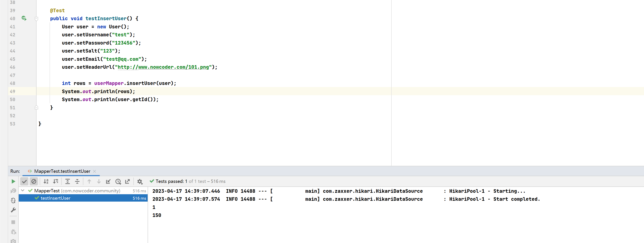644x243 pixels.
Task: Click the 'new User()' expression on line 41
Action: tap(112, 26)
